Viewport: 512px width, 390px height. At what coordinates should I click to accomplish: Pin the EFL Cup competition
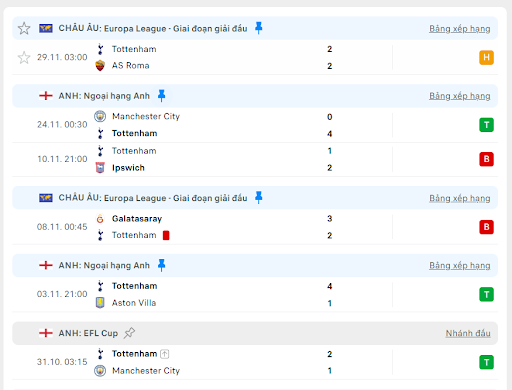click(129, 333)
